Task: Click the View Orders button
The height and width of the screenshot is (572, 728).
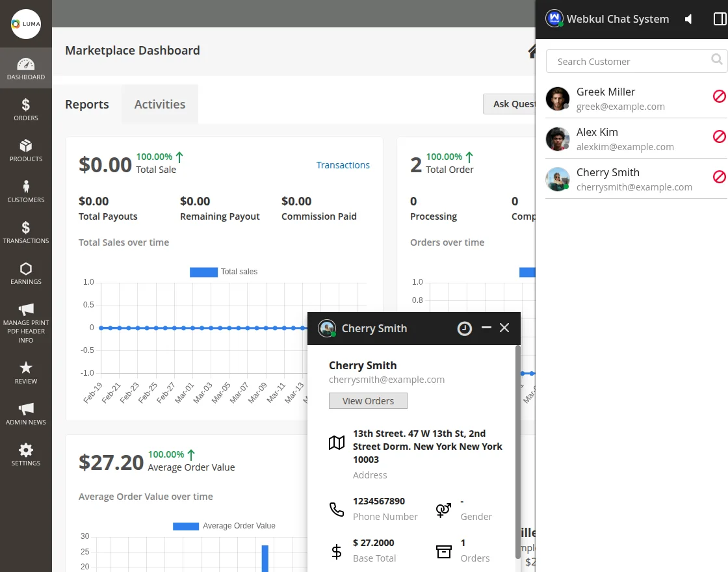Action: (368, 401)
